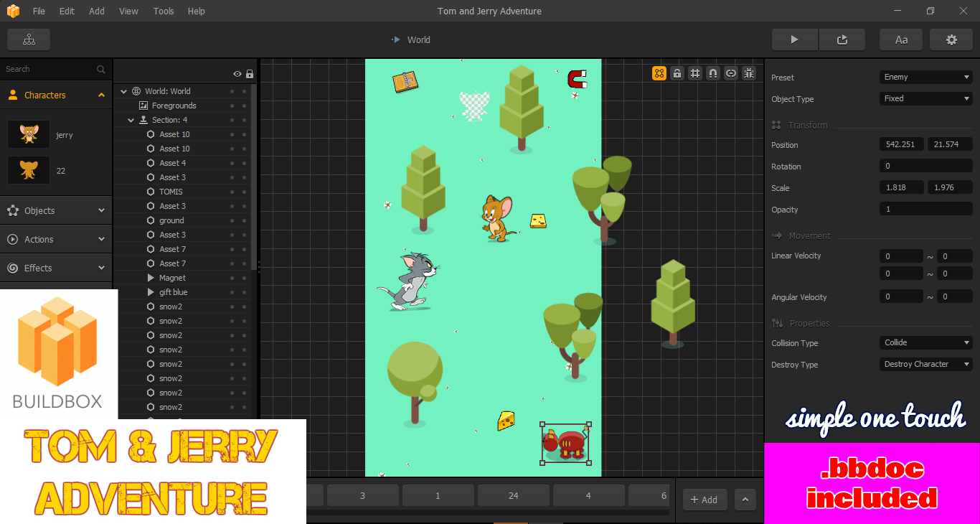Click the lock column header in outliner
Image resolution: width=980 pixels, height=524 pixels.
(249, 74)
